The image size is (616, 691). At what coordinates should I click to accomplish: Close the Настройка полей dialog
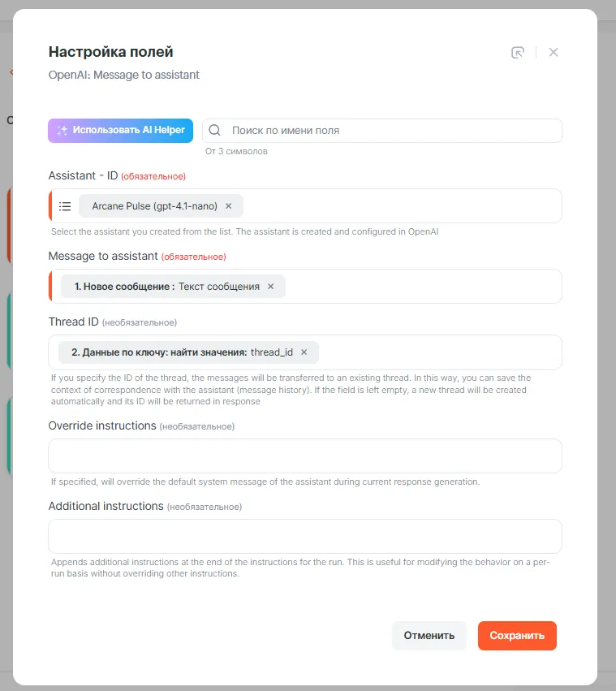554,52
